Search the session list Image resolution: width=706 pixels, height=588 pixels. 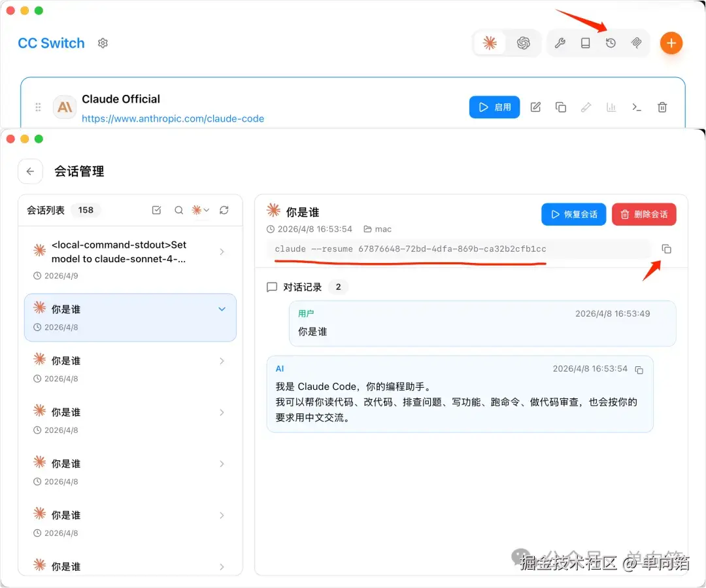coord(178,211)
